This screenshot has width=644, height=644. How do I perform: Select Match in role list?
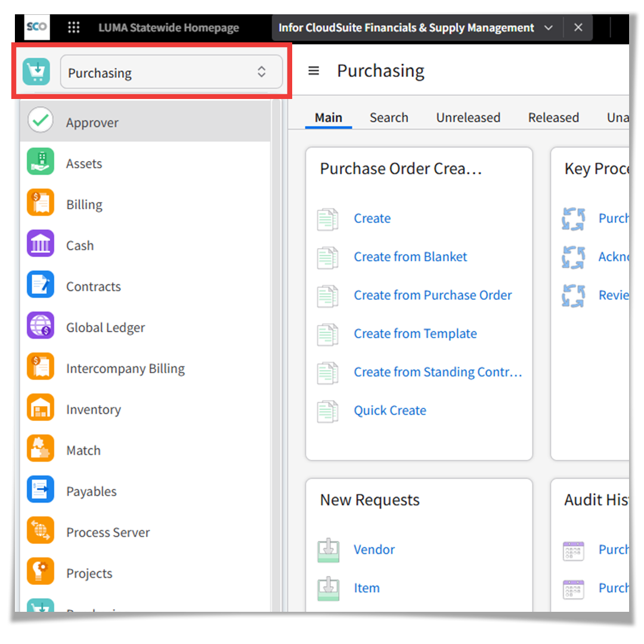click(x=145, y=450)
